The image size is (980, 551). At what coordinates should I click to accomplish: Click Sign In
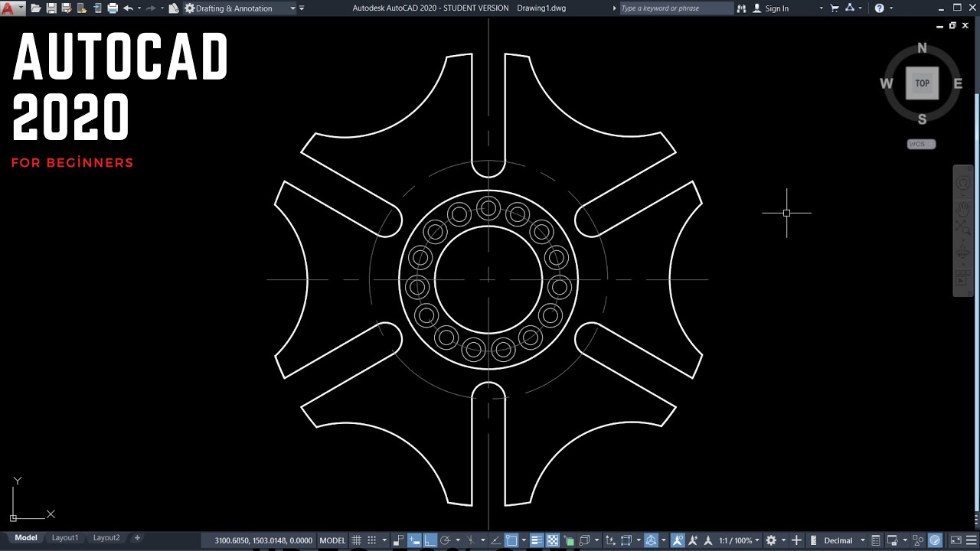[x=776, y=8]
